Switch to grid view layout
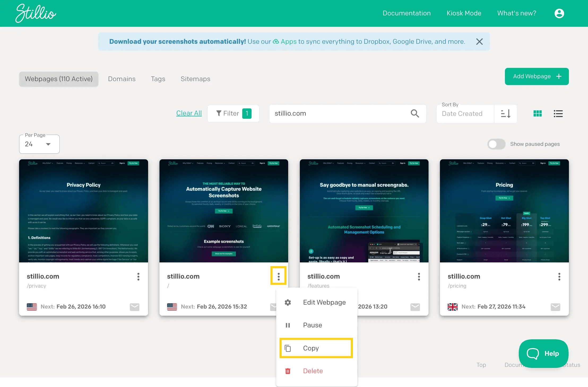588x387 pixels. click(537, 113)
